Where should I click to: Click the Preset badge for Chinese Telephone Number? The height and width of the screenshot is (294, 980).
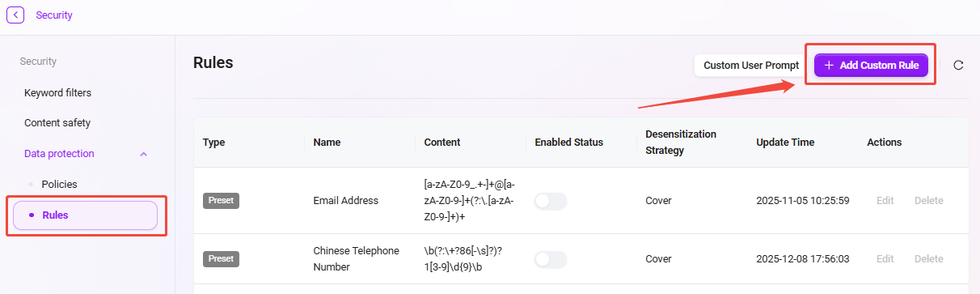[x=221, y=259]
